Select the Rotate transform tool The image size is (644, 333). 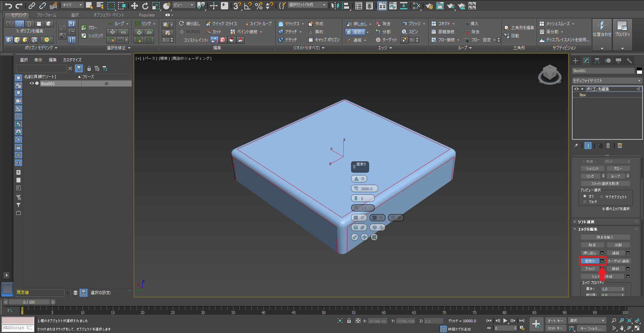click(145, 6)
